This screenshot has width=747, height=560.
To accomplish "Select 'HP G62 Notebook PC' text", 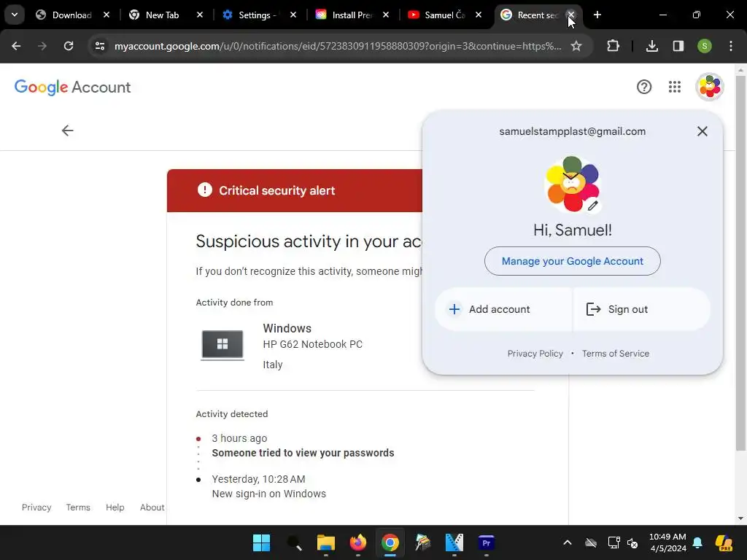I will [x=312, y=344].
